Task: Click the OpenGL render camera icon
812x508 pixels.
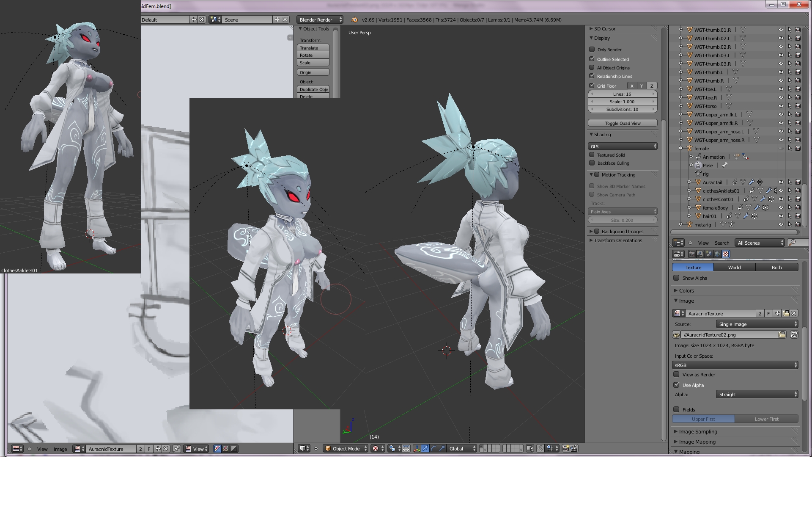Action: 565,449
